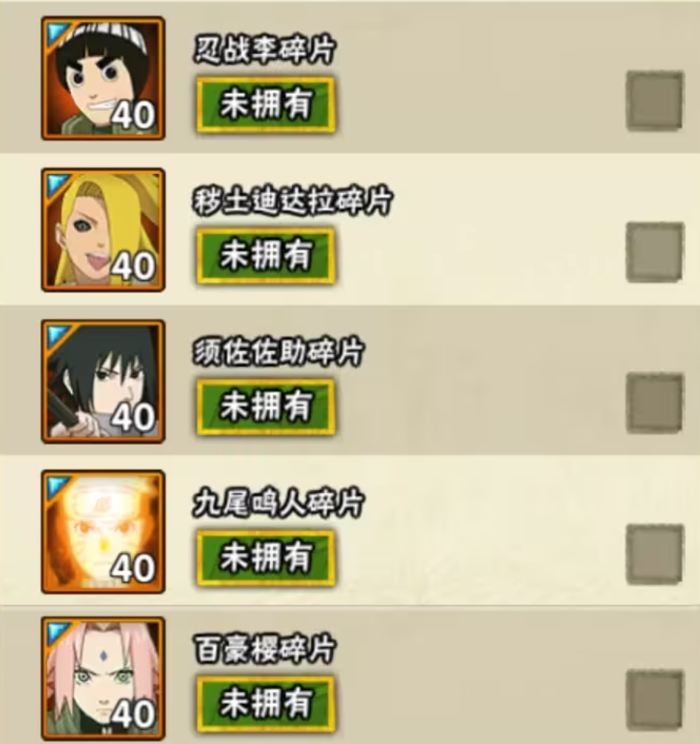Check the box for 秽土迪达拉碎片

click(x=654, y=252)
